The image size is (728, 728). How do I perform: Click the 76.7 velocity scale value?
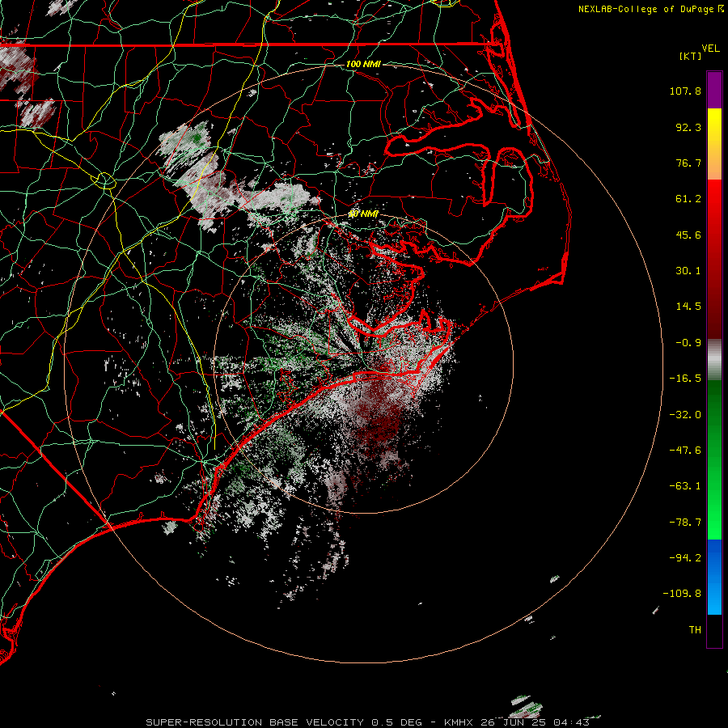pyautogui.click(x=688, y=163)
